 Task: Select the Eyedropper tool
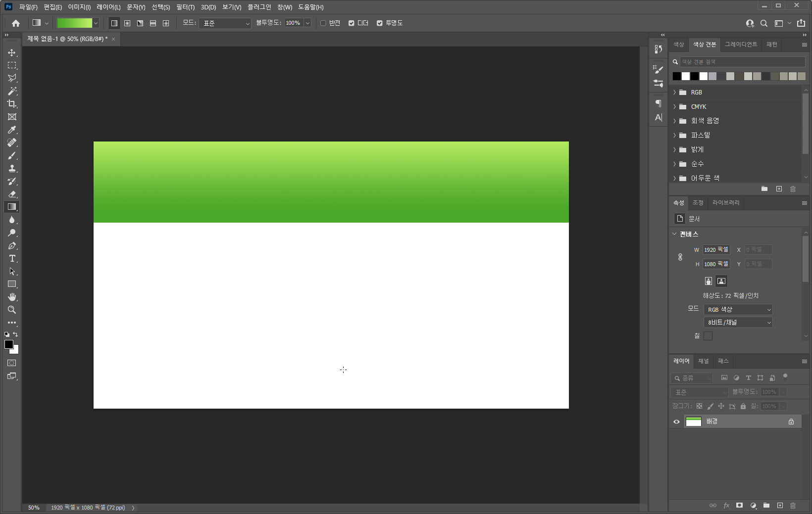pyautogui.click(x=12, y=130)
